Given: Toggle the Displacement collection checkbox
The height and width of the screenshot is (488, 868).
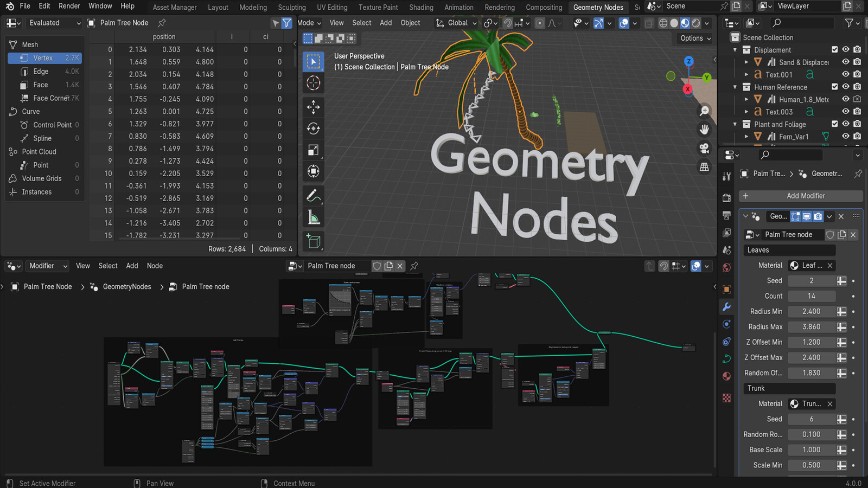Looking at the screenshot, I should (x=834, y=49).
